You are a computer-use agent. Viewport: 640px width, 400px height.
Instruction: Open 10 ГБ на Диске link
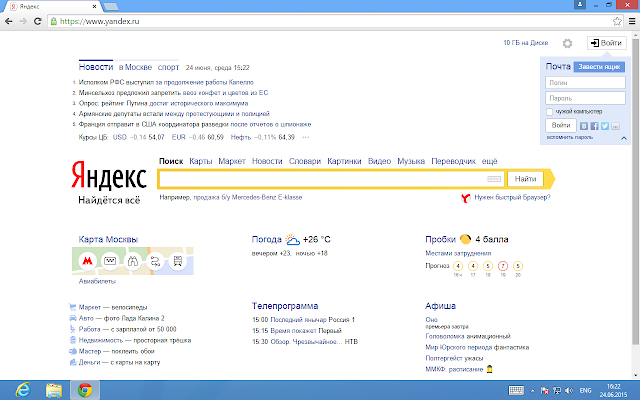coord(526,43)
